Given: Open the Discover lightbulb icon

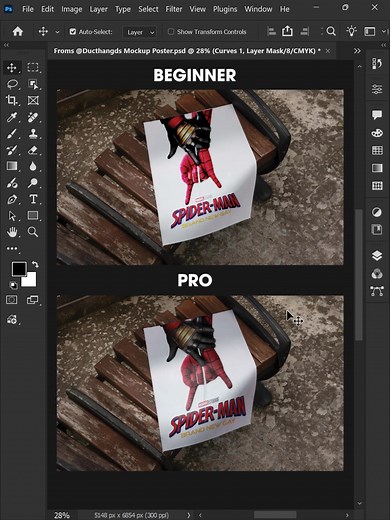Looking at the screenshot, I should click(351, 31).
